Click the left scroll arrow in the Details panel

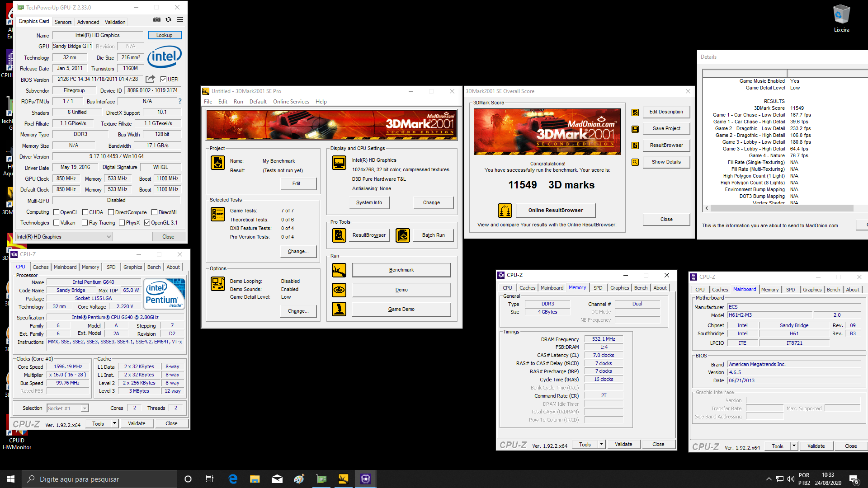(707, 208)
